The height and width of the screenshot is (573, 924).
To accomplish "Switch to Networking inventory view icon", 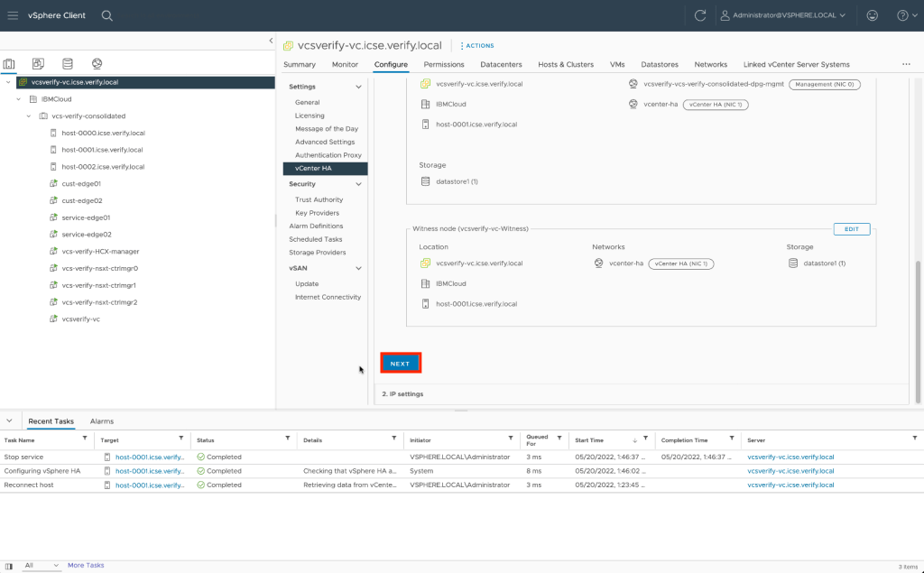I will [x=97, y=64].
